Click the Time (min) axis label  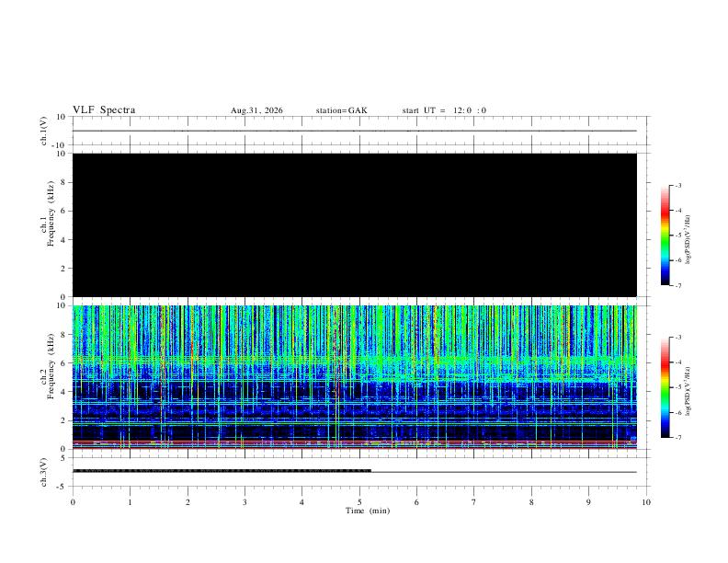[x=368, y=511]
